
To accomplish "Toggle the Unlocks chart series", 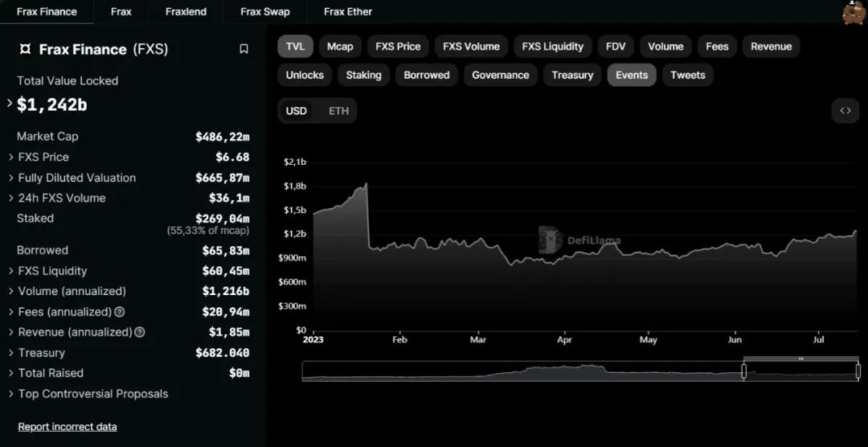I will 305,75.
